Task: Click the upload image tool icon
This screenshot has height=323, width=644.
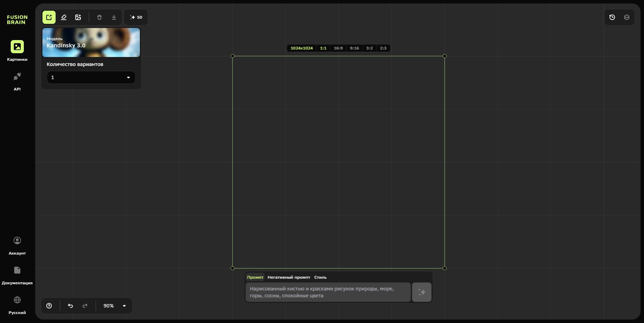Action: [78, 17]
